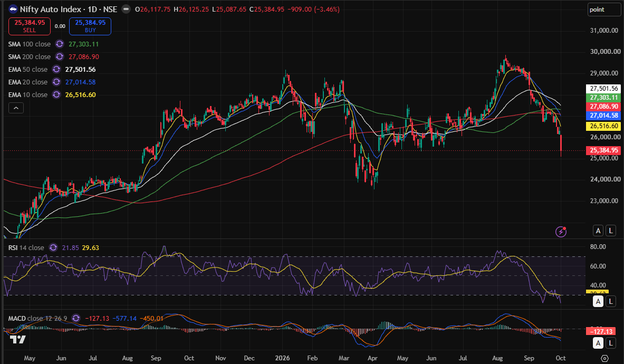This screenshot has height=364, width=624.
Task: Click the red 27,086.90 price label
Action: pos(603,107)
